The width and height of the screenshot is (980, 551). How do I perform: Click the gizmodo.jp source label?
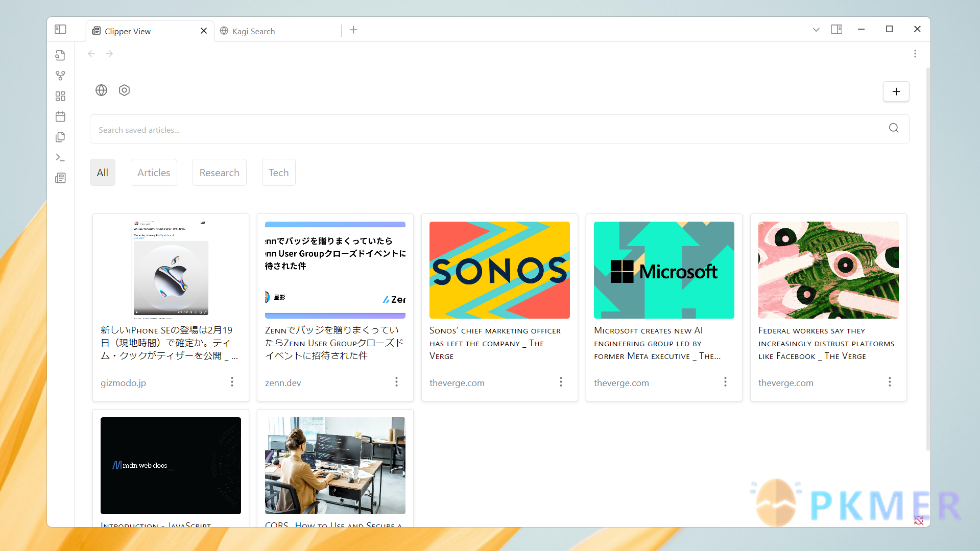[123, 383]
